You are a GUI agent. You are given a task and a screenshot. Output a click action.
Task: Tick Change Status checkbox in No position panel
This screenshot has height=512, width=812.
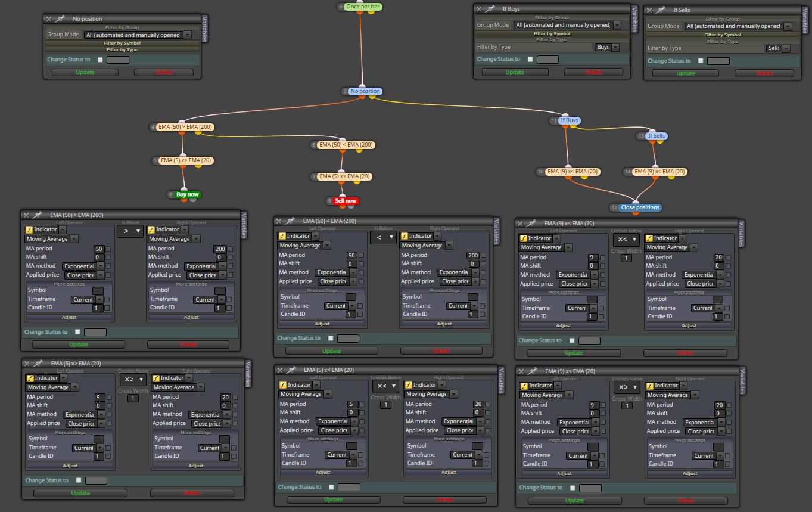pos(100,60)
